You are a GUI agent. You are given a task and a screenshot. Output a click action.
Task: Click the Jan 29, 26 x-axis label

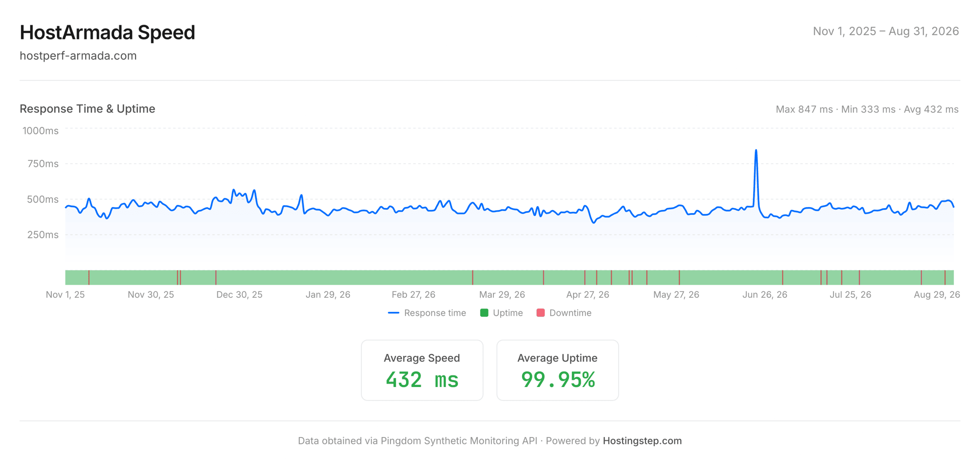point(328,294)
